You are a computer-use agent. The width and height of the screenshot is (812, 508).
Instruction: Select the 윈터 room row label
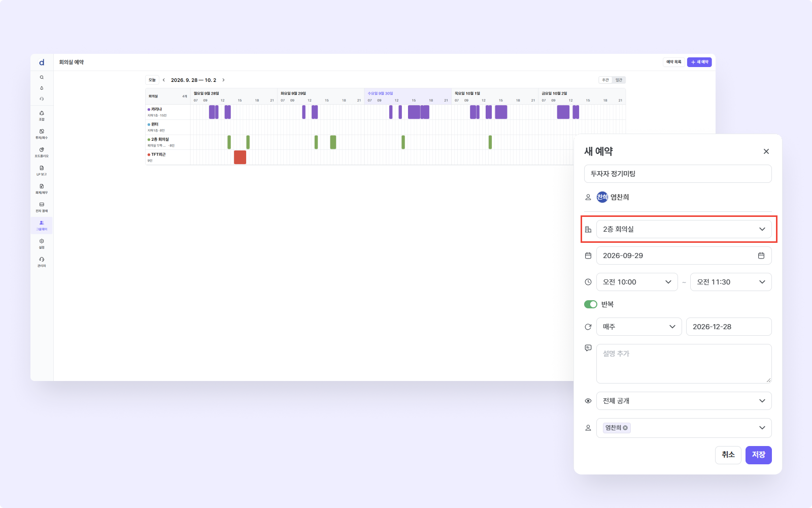167,127
